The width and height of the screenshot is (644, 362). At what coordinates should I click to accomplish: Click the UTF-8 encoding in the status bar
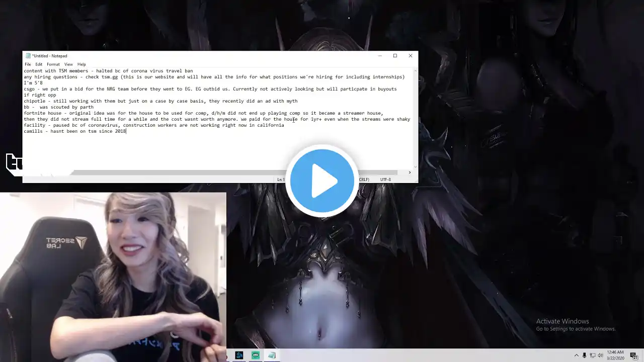(385, 179)
